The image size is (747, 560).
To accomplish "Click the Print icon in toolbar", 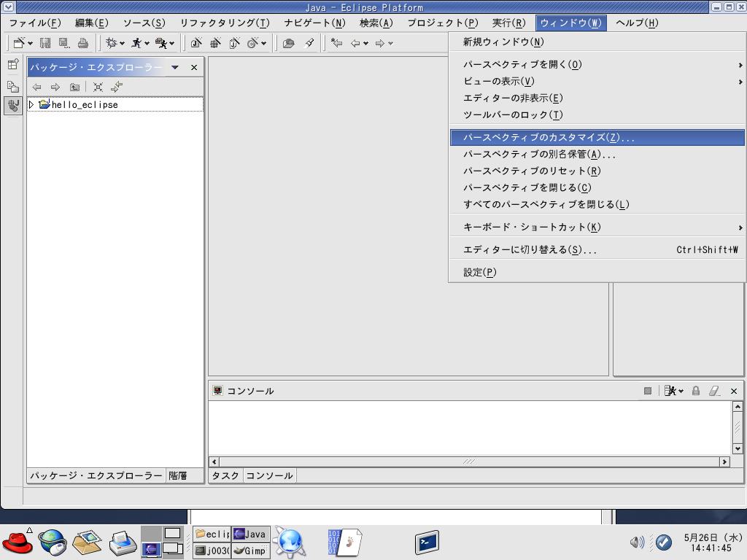I will (83, 43).
